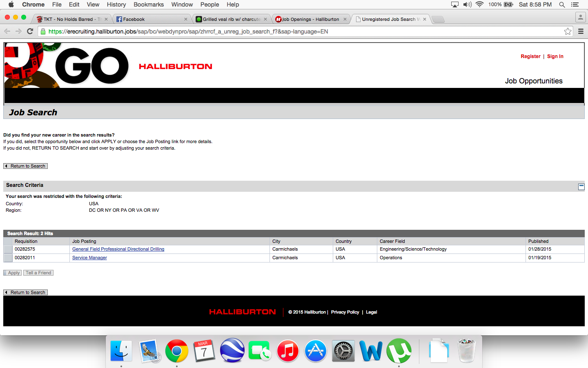Open the People menu
The height and width of the screenshot is (368, 588).
coord(209,4)
